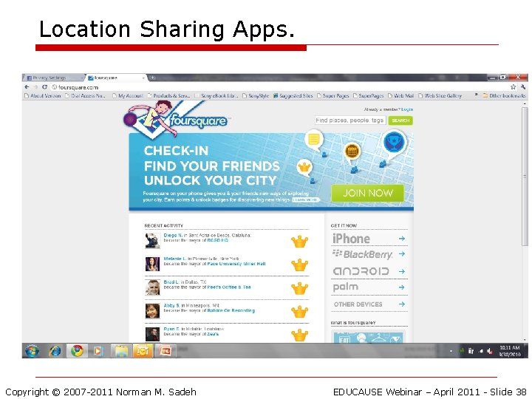This screenshot has width=532, height=399.
Task: Click the crown icon in Diego N.'s row
Action: 299,242
